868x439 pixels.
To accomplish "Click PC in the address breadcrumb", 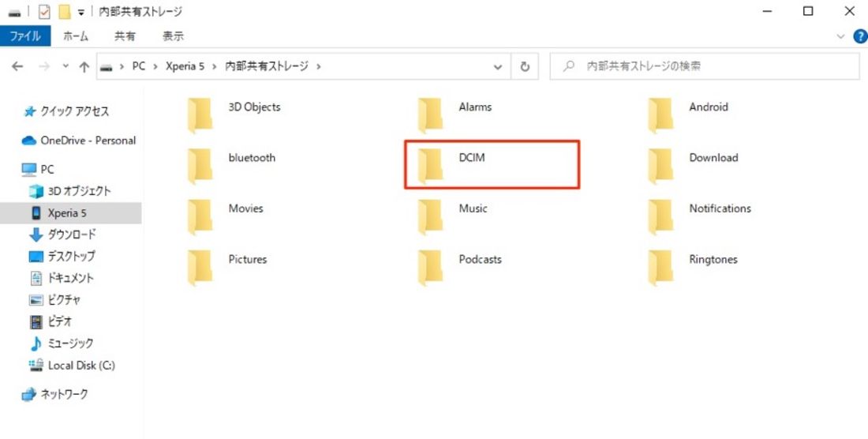I will tap(138, 66).
